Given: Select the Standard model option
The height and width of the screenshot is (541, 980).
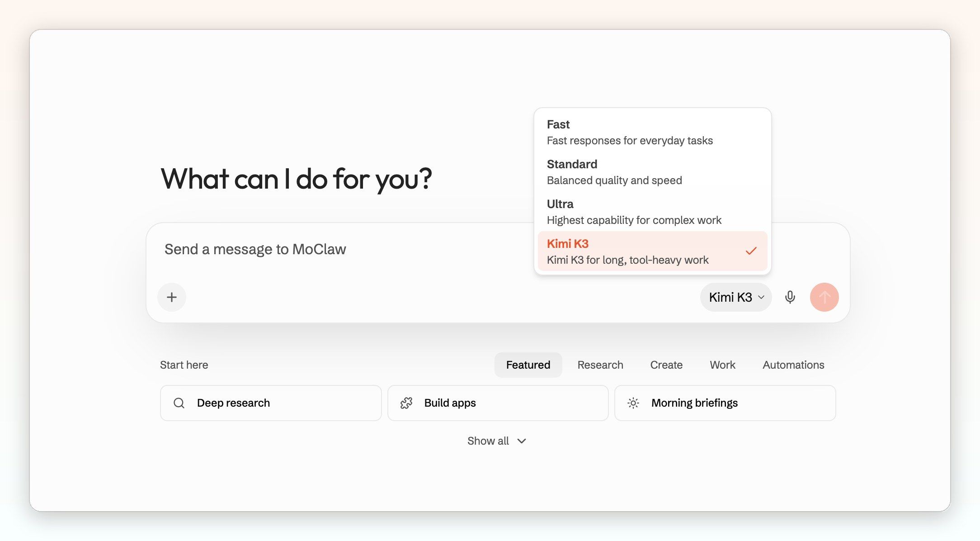Looking at the screenshot, I should [652, 172].
